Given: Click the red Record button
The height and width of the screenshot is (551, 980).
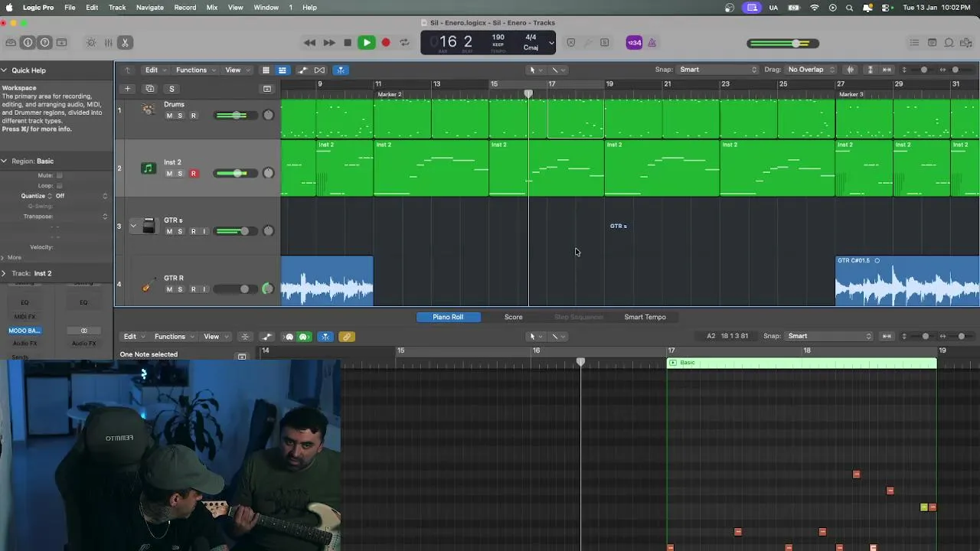Looking at the screenshot, I should pos(386,43).
